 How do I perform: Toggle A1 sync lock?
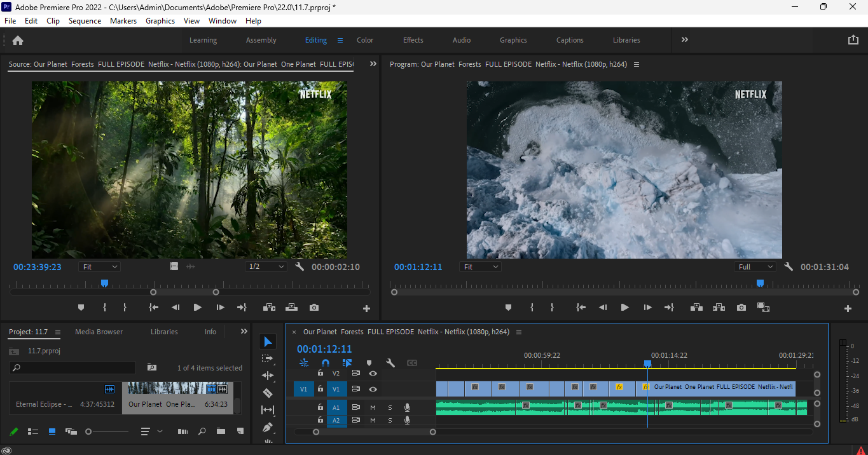point(356,407)
